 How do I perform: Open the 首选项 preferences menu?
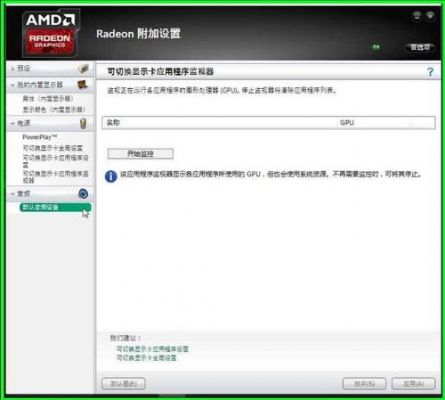click(x=420, y=47)
